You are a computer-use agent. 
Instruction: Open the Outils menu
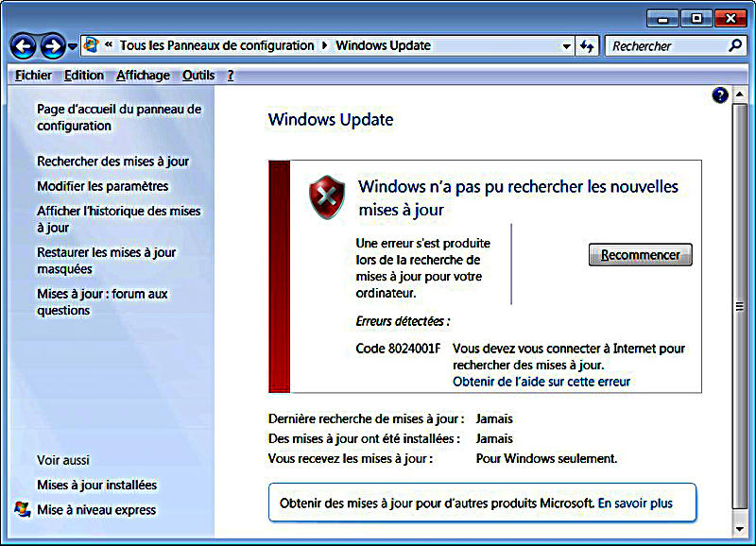[x=198, y=76]
